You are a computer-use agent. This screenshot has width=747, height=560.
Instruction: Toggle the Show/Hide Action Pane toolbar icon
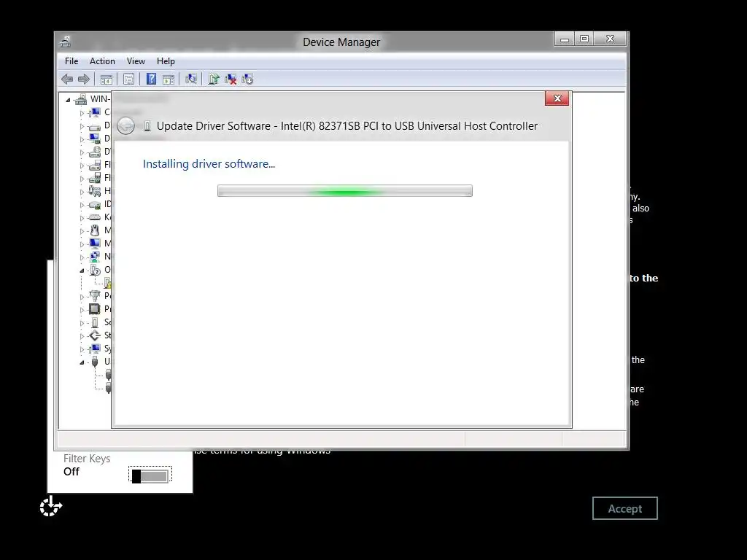169,79
